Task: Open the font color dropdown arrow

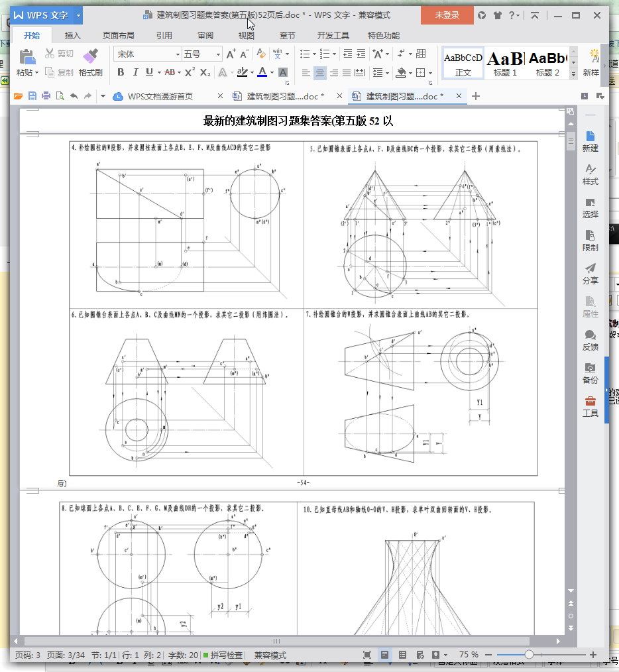Action: pyautogui.click(x=272, y=72)
